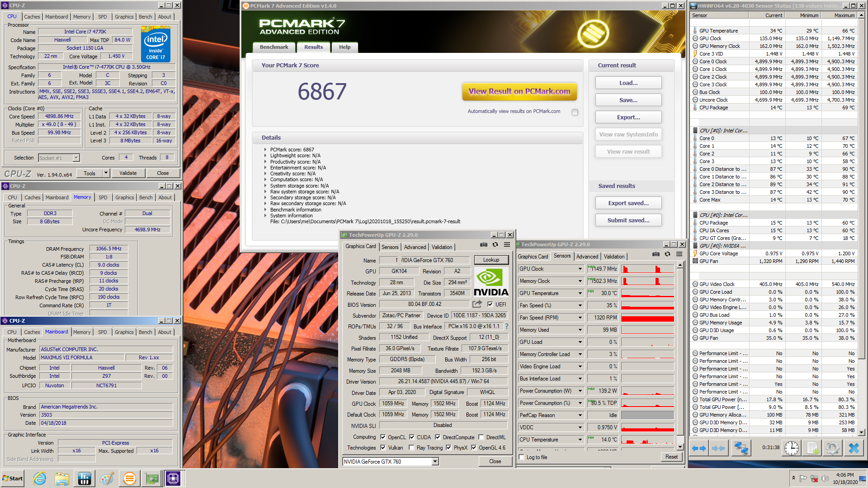Open hamburger menu in GPU-Z Sensors window
Screen dimensions: 868x488
click(x=679, y=254)
